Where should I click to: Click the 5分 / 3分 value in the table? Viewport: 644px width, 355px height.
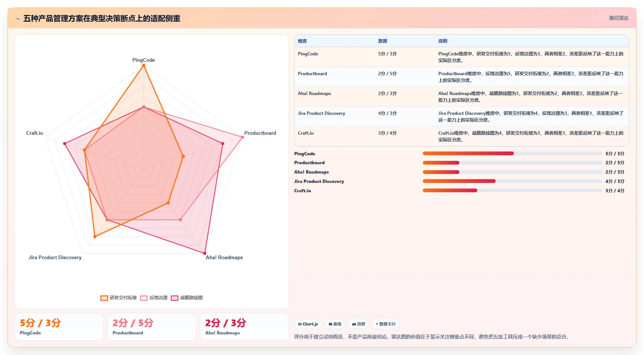tap(387, 54)
